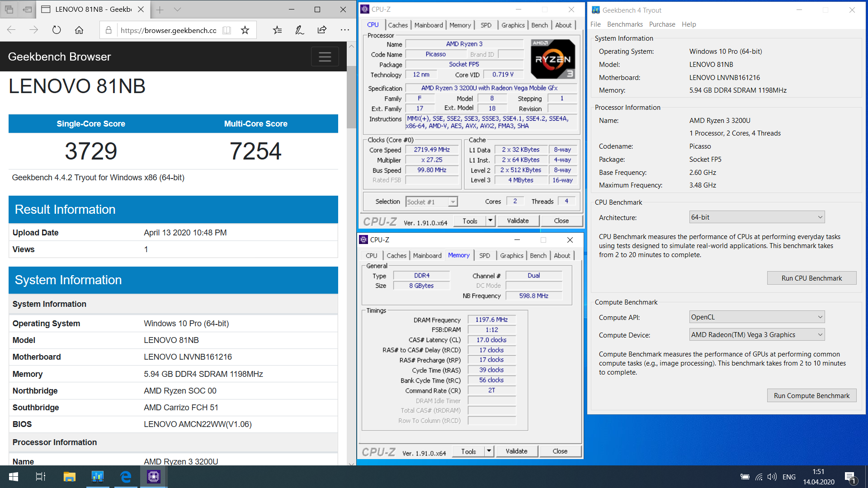Switch to Edge via taskbar icon
The width and height of the screenshot is (868, 488).
(126, 477)
